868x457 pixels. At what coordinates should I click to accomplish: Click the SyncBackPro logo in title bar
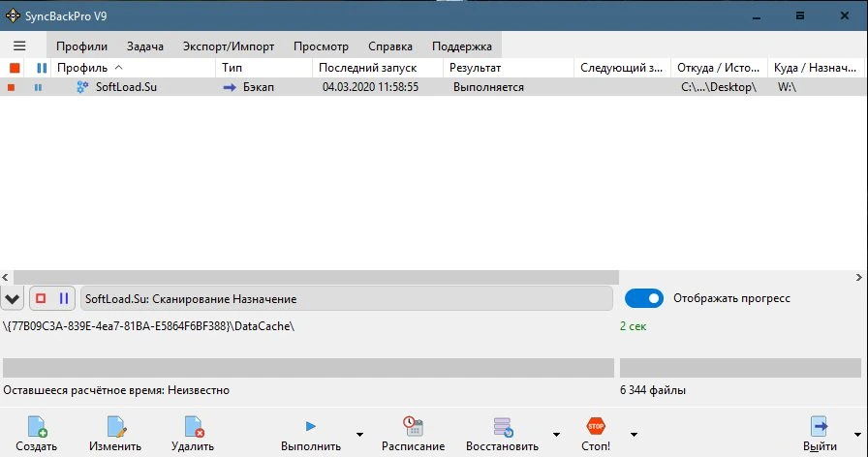(x=13, y=16)
